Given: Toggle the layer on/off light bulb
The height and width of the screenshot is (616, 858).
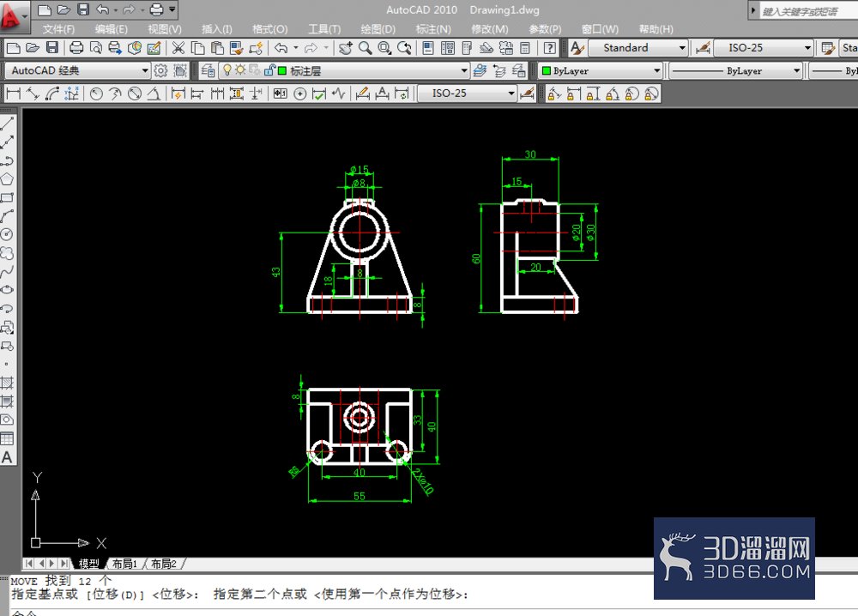Looking at the screenshot, I should pos(227,70).
